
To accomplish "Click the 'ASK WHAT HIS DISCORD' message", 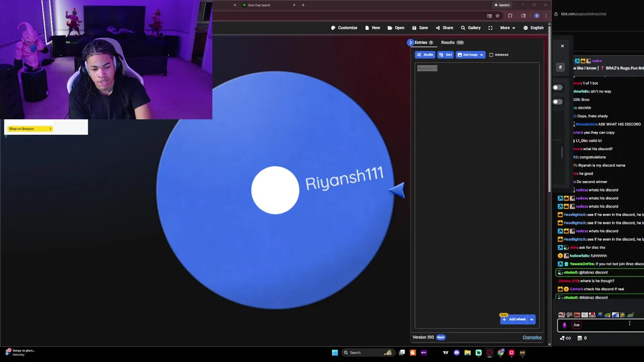I will coord(607,124).
